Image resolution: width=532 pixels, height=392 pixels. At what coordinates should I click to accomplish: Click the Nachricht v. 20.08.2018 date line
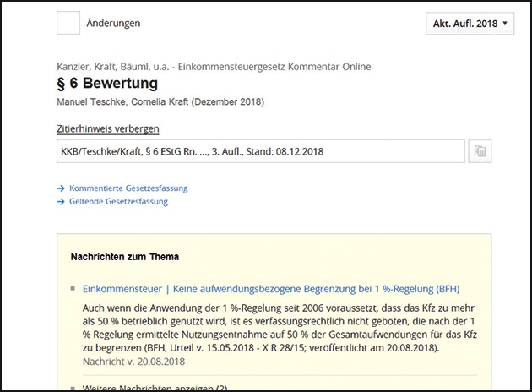(x=133, y=361)
